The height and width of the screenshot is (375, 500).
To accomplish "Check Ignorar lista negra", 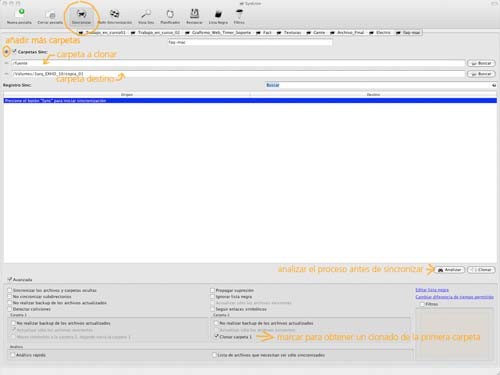I will 212,297.
